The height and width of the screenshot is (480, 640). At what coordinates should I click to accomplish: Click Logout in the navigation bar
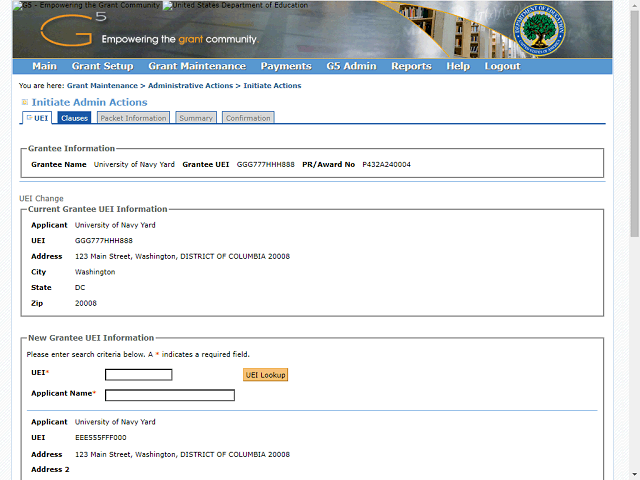point(502,66)
